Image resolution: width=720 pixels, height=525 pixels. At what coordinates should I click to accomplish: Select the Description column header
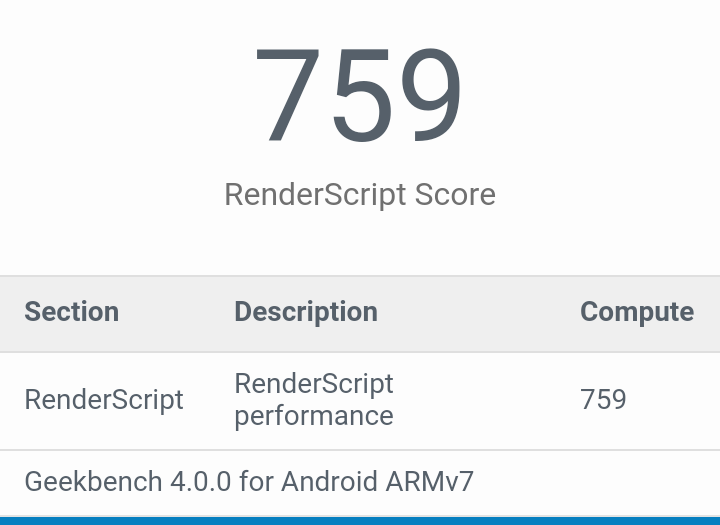[x=306, y=312]
